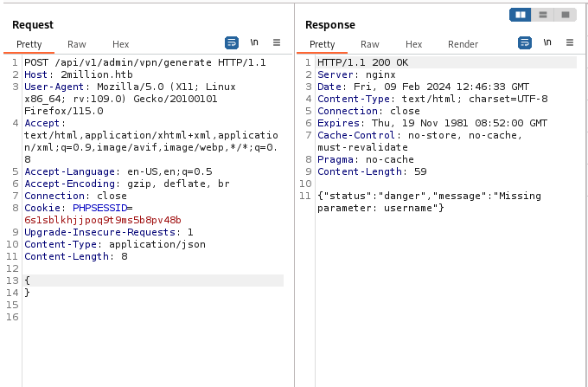The image size is (588, 387).
Task: Select side-by-side layout view icon
Action: pos(521,15)
